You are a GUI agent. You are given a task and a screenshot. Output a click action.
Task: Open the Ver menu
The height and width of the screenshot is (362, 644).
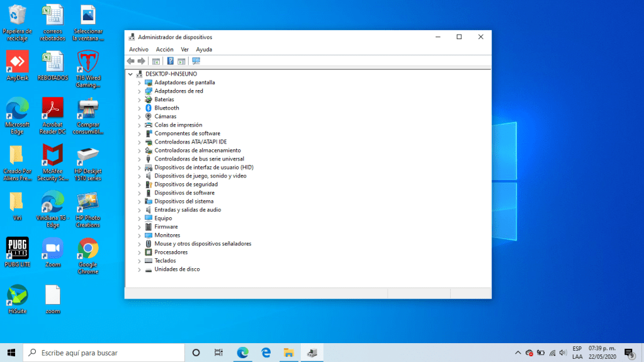pos(184,49)
